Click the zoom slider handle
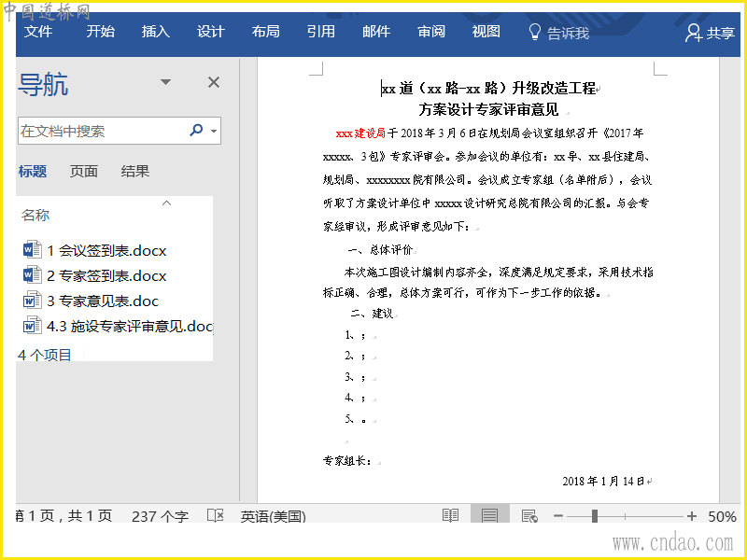Image resolution: width=747 pixels, height=560 pixels. pos(595,516)
